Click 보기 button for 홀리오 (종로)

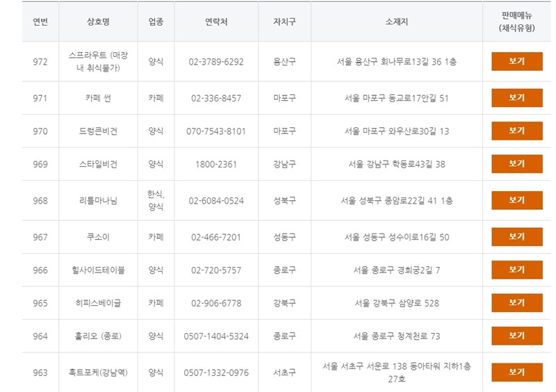click(516, 336)
